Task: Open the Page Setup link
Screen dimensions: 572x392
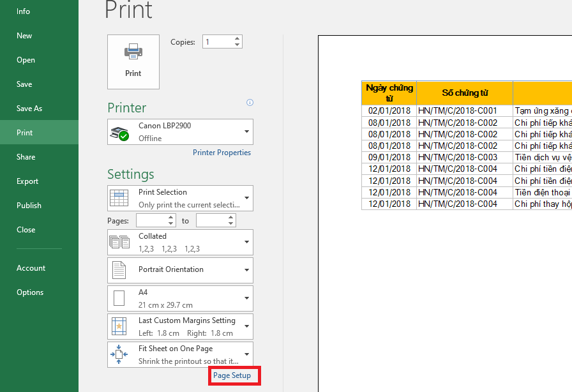Action: [x=232, y=375]
